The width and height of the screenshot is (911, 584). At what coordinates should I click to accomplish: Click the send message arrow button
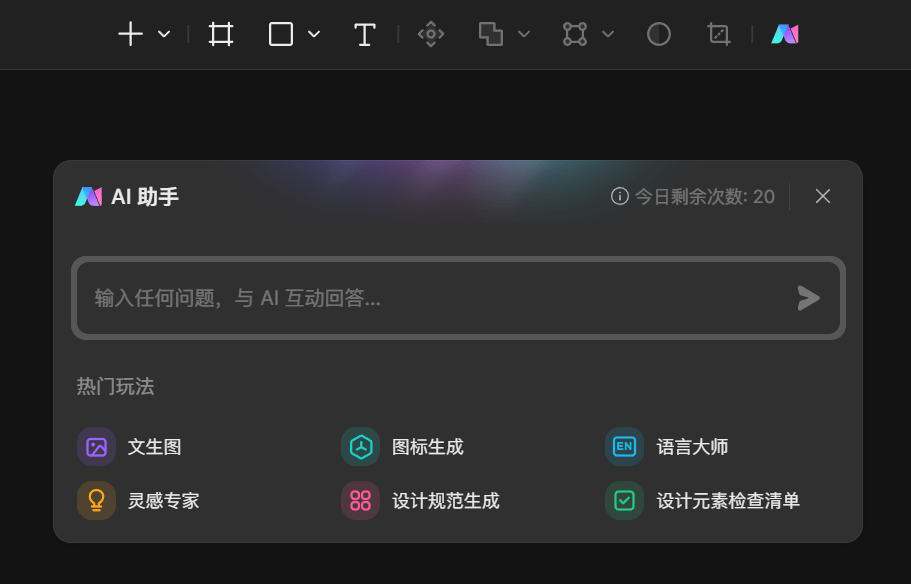click(808, 298)
